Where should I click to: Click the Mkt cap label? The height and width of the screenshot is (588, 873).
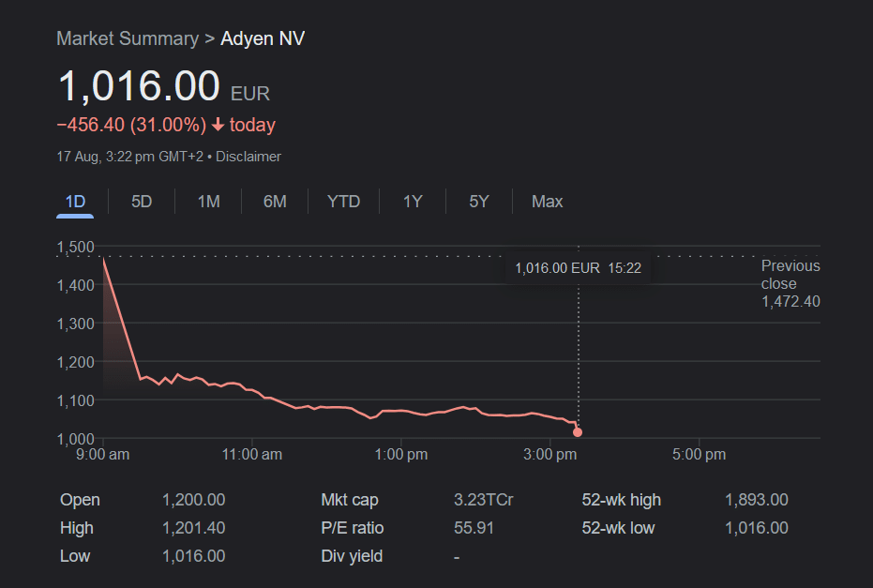350,500
